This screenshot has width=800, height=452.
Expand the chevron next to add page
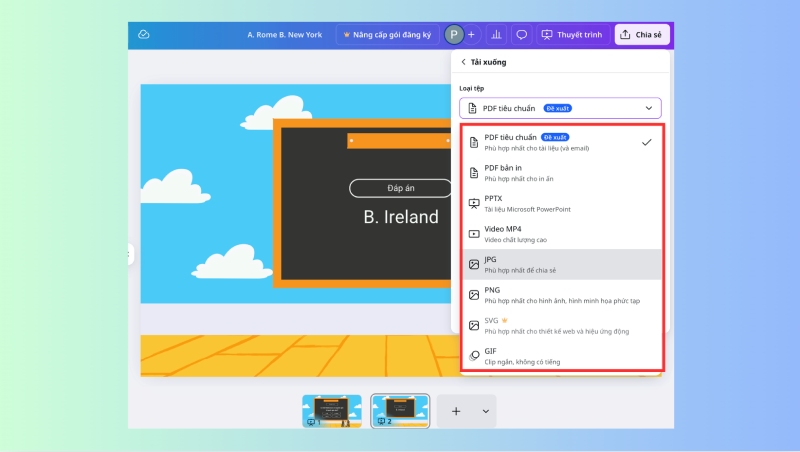486,411
